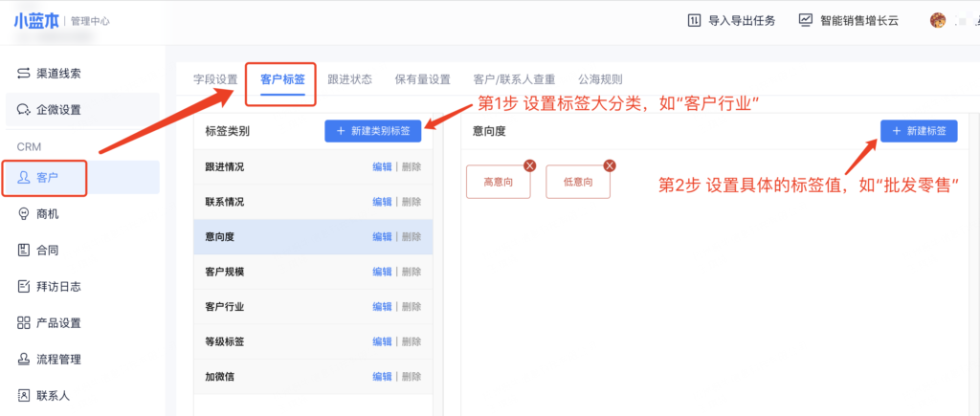Switch to the 字段设置 tab

[214, 79]
